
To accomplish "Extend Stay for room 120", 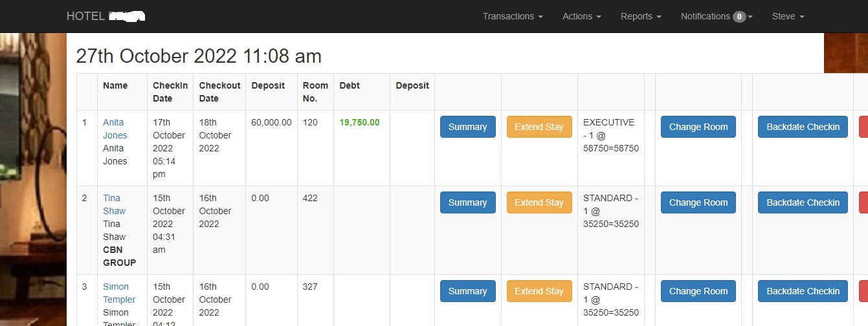I will tap(539, 127).
